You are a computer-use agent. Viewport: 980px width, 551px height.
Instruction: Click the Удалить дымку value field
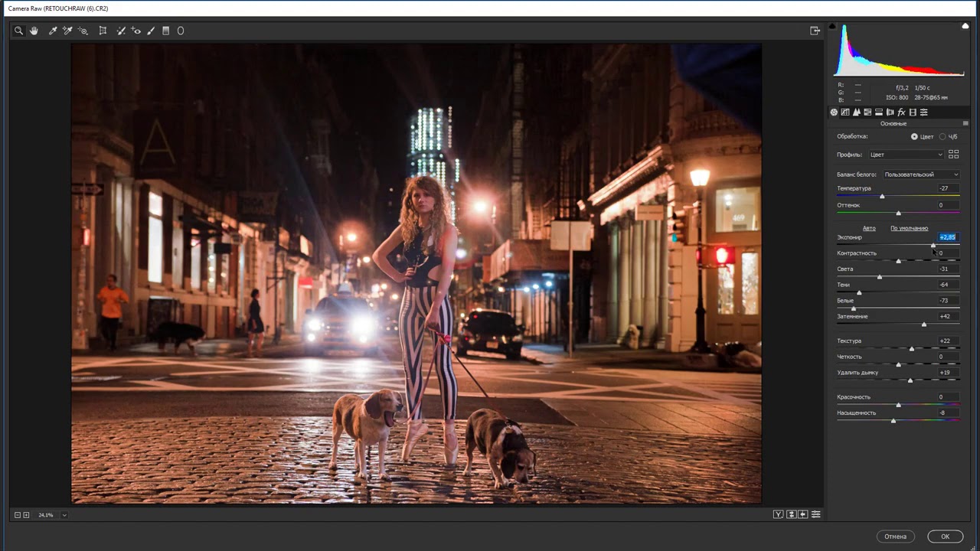[x=948, y=373]
